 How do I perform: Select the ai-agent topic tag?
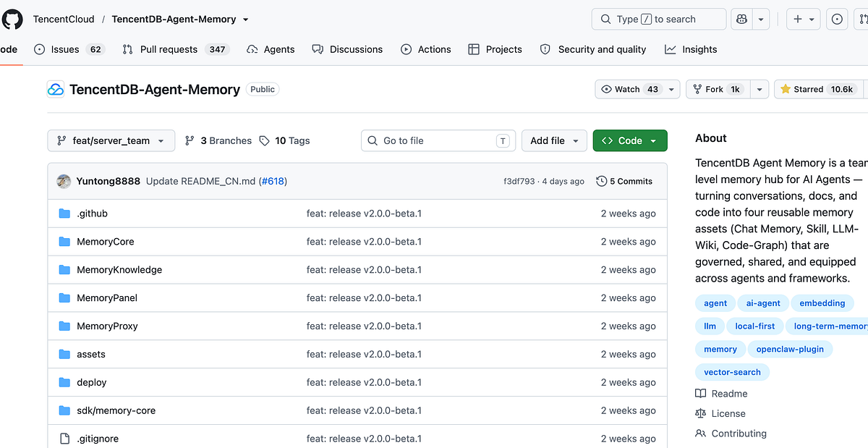(x=763, y=303)
